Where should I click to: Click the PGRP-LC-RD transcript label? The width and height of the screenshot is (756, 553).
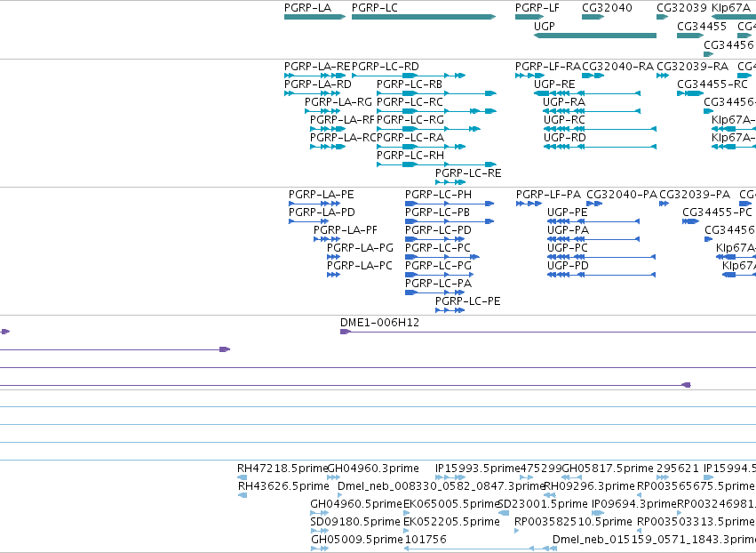tap(386, 66)
